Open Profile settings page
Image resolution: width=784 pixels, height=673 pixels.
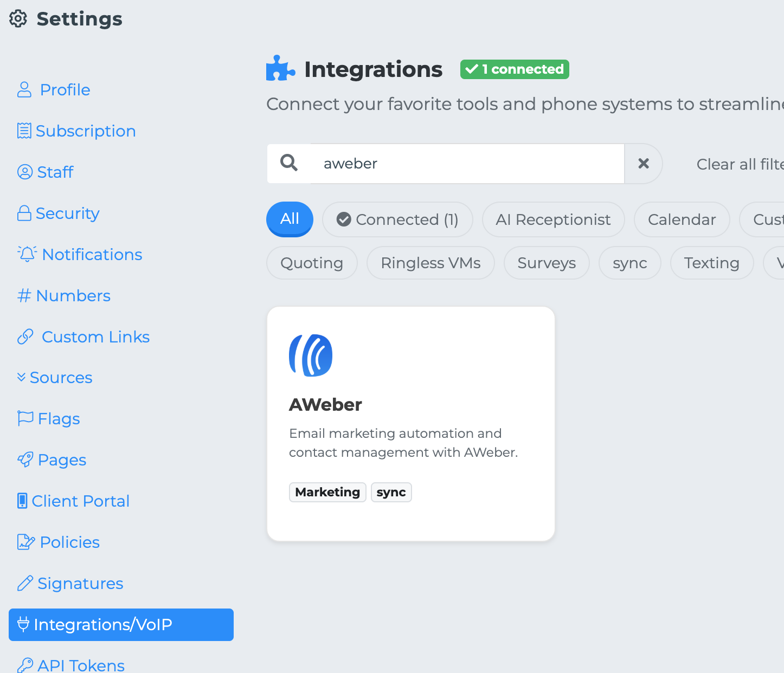coord(65,90)
